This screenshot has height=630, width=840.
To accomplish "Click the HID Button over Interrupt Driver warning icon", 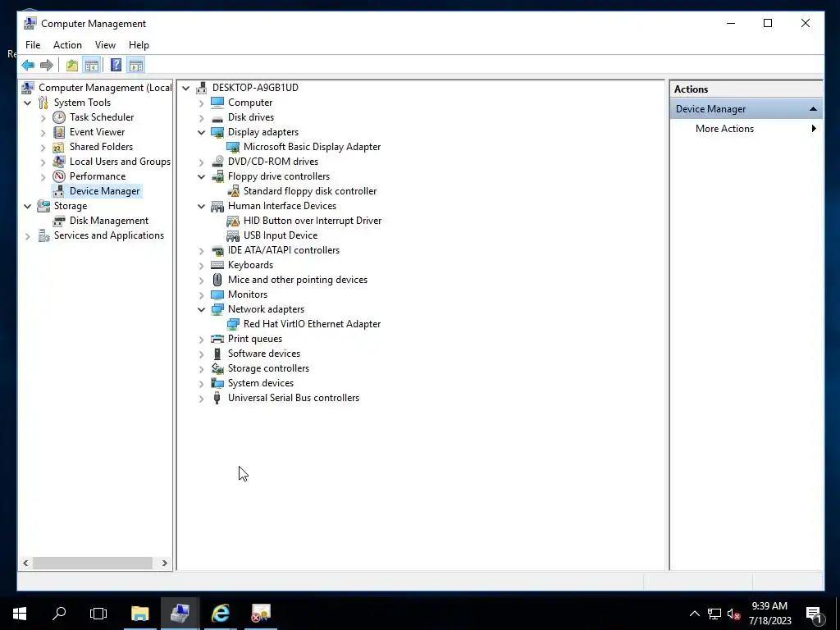I will 233,221.
